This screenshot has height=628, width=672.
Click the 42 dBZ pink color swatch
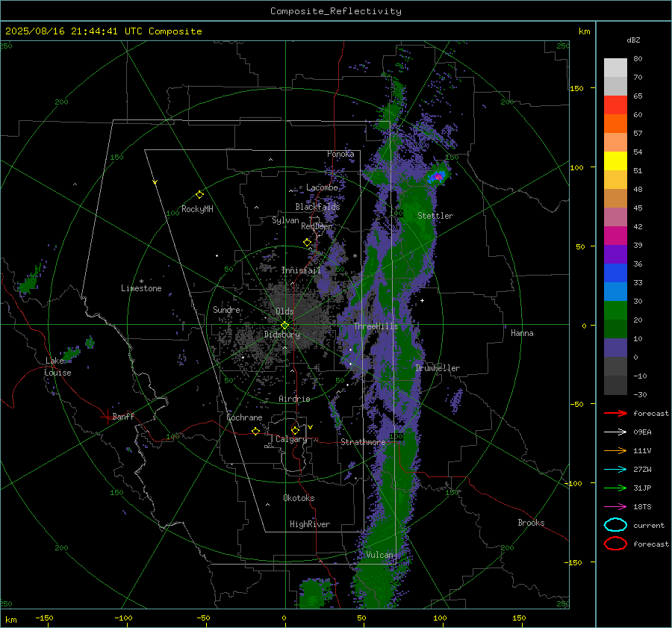pos(615,217)
